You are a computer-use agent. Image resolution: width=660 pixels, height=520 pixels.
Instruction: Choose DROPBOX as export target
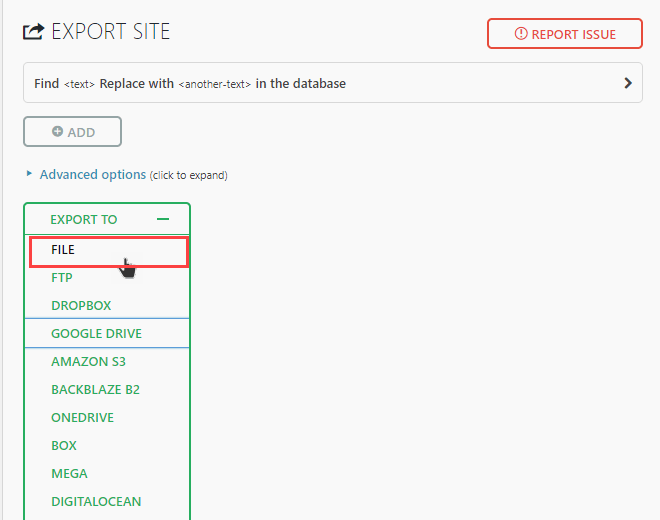(81, 306)
